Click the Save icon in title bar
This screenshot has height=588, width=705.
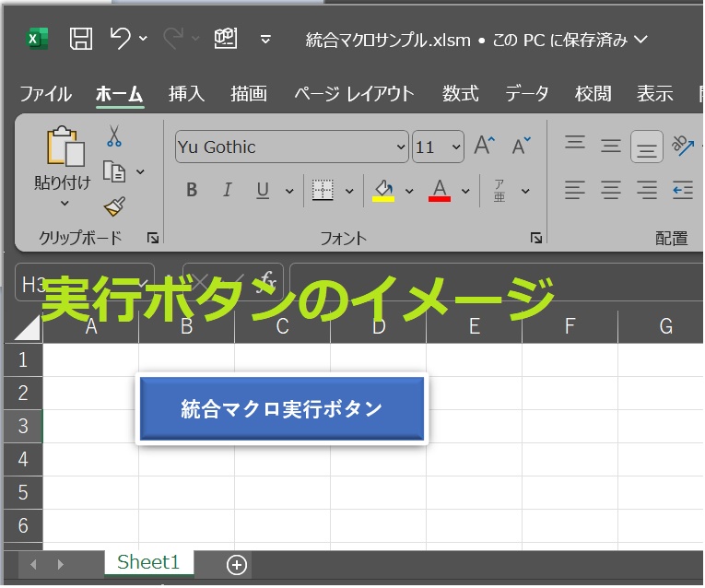pos(81,39)
